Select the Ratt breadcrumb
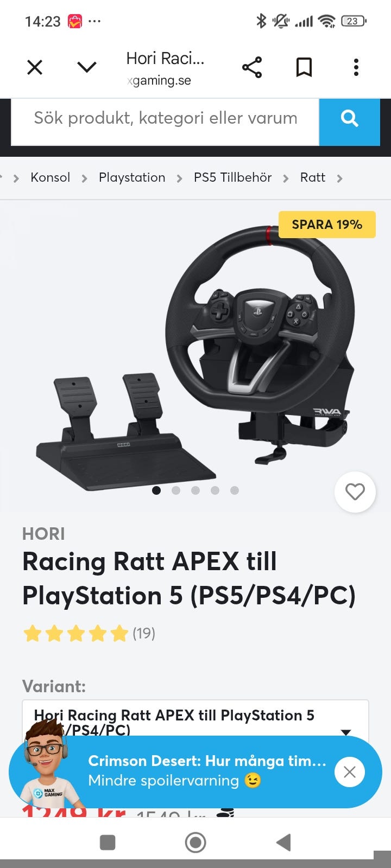This screenshot has width=391, height=868. coord(313,177)
